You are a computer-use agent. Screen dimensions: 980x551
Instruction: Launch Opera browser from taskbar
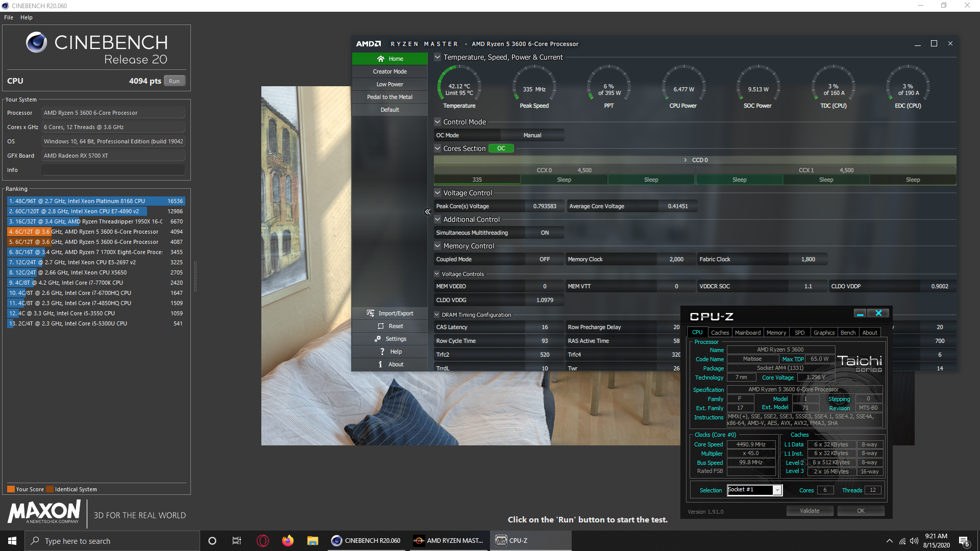pyautogui.click(x=263, y=541)
